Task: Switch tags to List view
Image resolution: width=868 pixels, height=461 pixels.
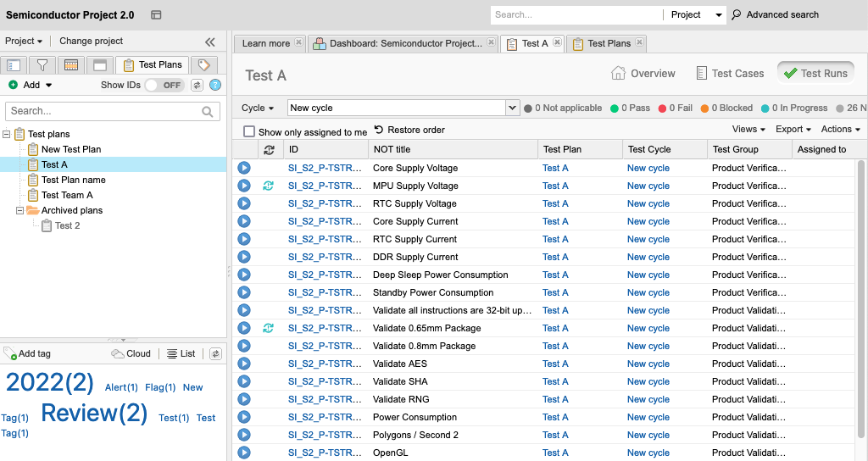Action: [x=181, y=353]
